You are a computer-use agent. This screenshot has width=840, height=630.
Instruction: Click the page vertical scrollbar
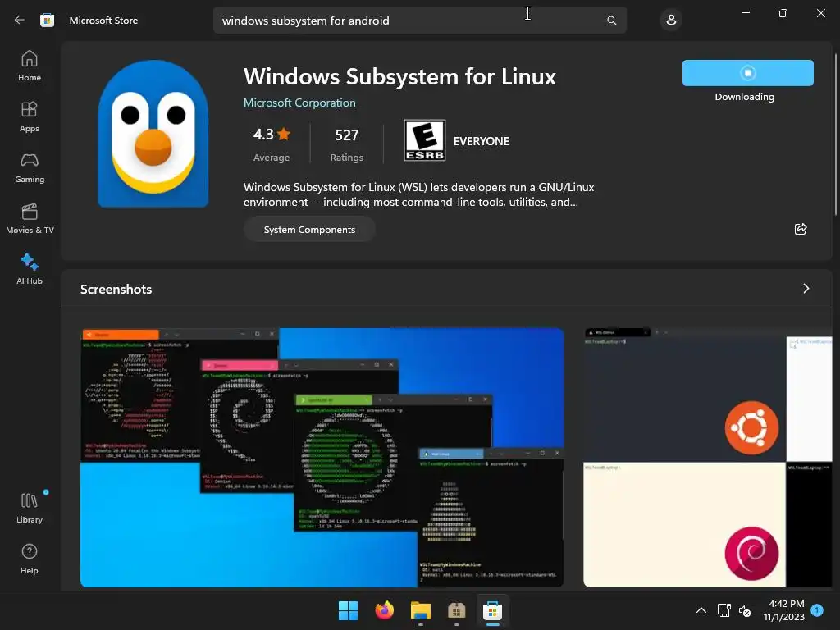[x=836, y=134]
